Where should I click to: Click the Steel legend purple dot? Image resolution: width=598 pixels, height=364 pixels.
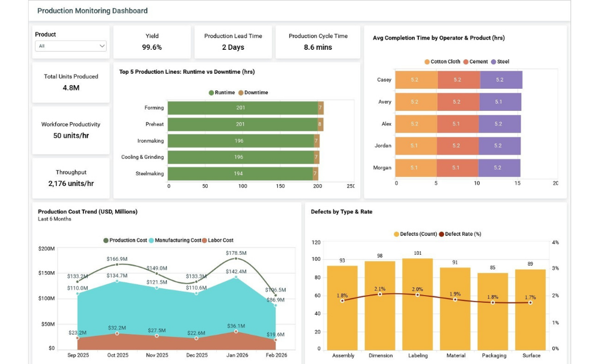pyautogui.click(x=494, y=62)
